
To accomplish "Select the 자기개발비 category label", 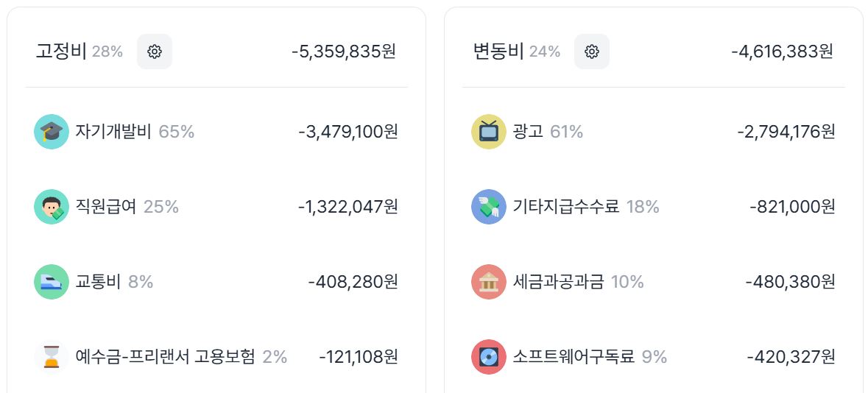I will pos(113,132).
